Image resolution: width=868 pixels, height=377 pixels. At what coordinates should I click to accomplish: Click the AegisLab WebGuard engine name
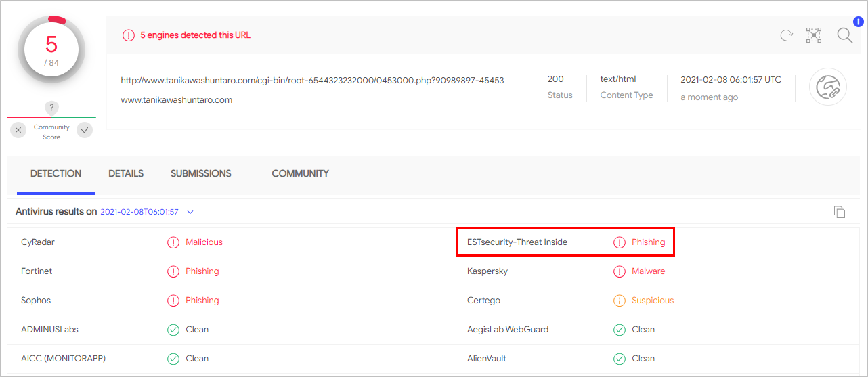[508, 330]
